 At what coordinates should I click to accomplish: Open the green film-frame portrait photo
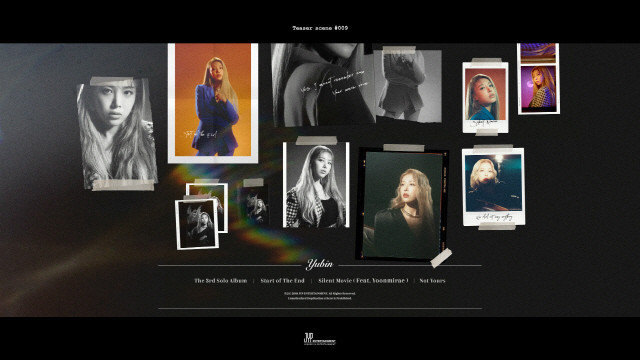pos(403,204)
